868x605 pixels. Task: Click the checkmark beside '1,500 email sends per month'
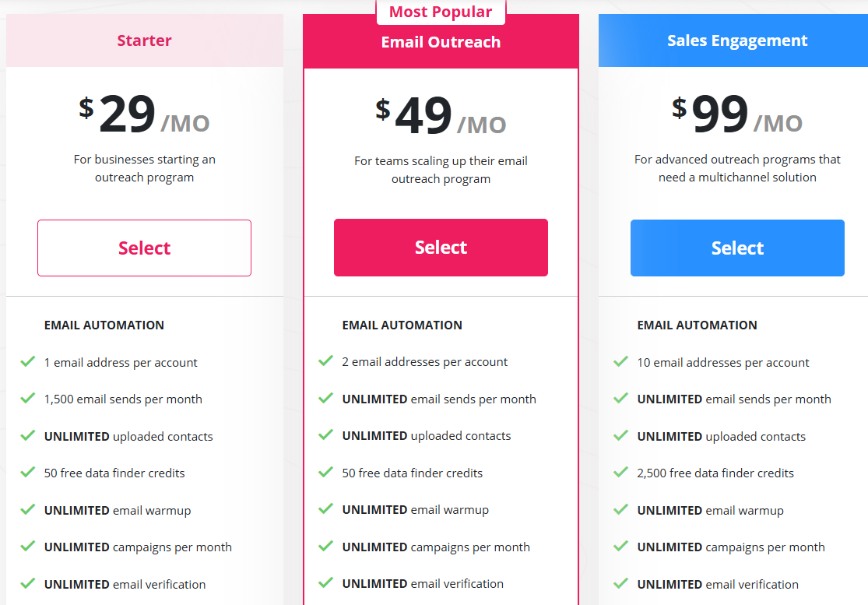28,399
